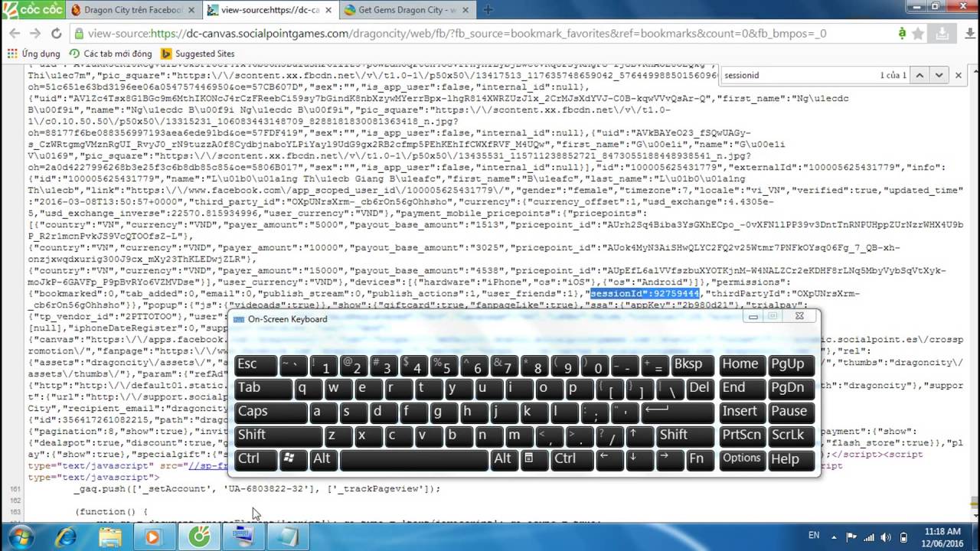The height and width of the screenshot is (551, 980).
Task: Click the PgDn key on On-Screen Keyboard
Action: [790, 388]
